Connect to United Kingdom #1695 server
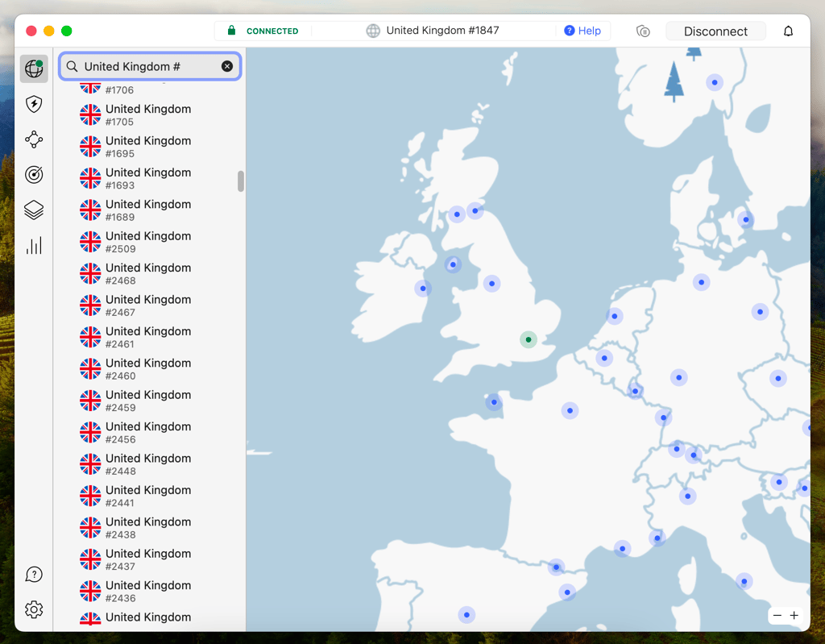Image resolution: width=825 pixels, height=644 pixels. pyautogui.click(x=150, y=147)
